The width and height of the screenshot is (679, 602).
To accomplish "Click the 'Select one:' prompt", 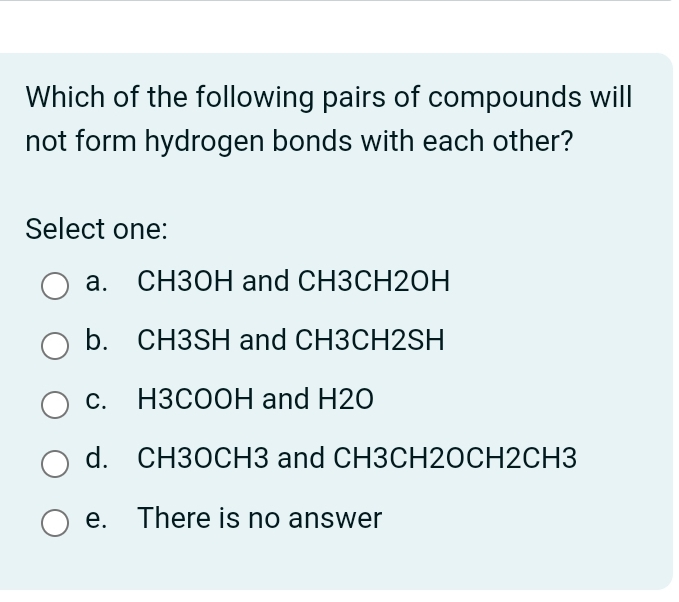I will tap(96, 229).
